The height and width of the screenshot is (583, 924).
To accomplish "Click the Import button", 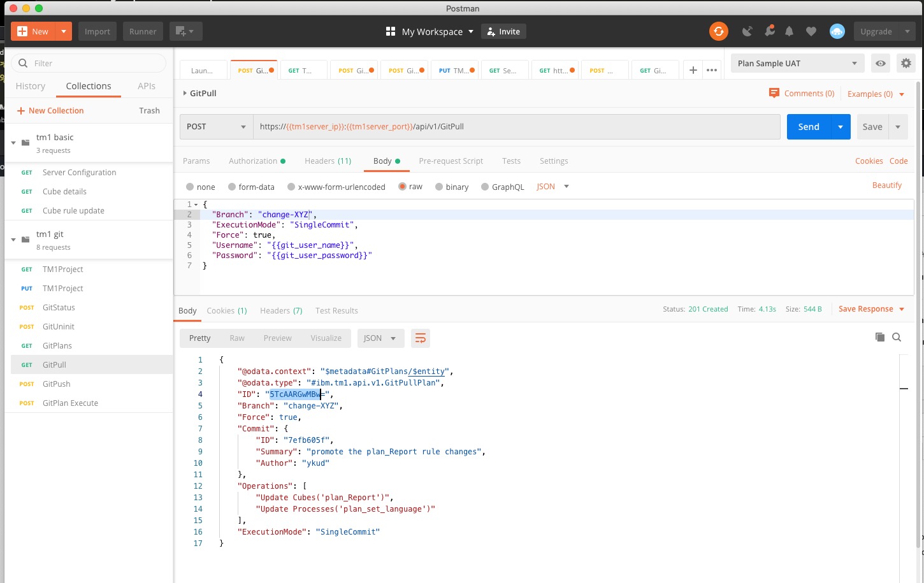I will [97, 31].
